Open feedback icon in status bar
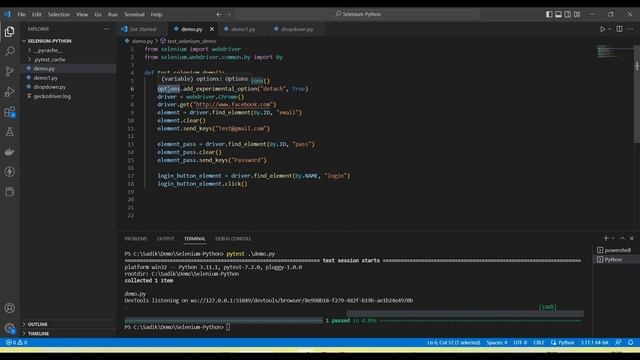The width and height of the screenshot is (640, 360). [x=618, y=342]
